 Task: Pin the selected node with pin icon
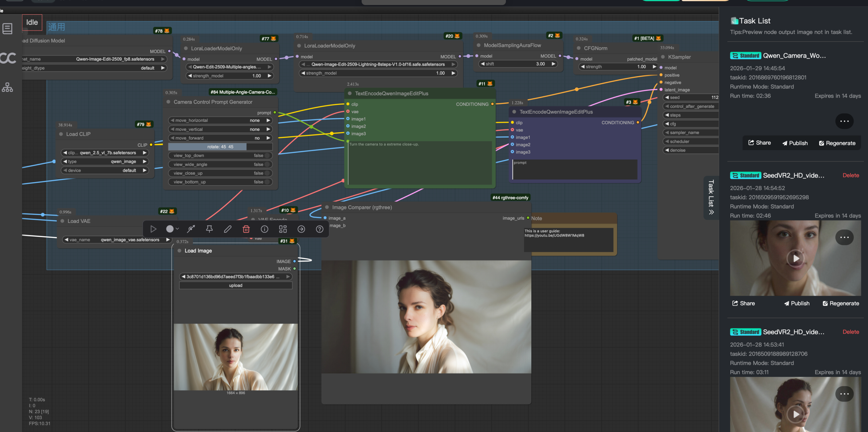coord(209,229)
